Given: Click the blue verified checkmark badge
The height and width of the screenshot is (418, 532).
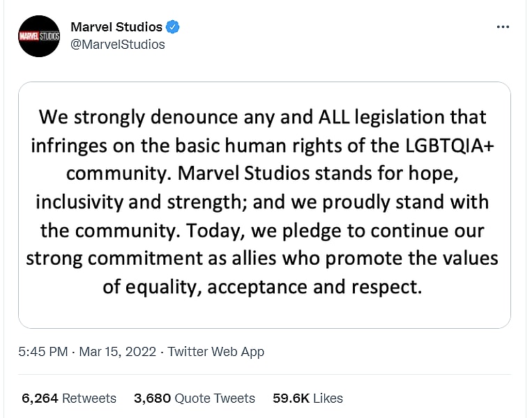Looking at the screenshot, I should click(x=174, y=27).
